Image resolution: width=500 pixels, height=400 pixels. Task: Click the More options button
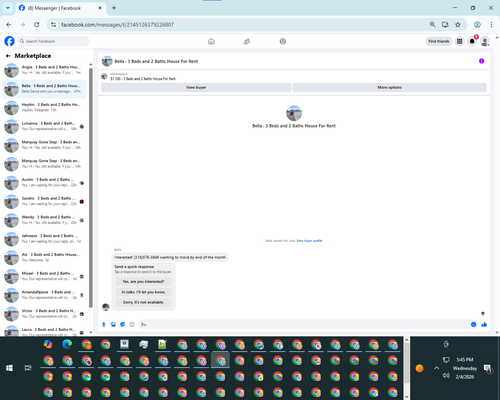pos(389,87)
